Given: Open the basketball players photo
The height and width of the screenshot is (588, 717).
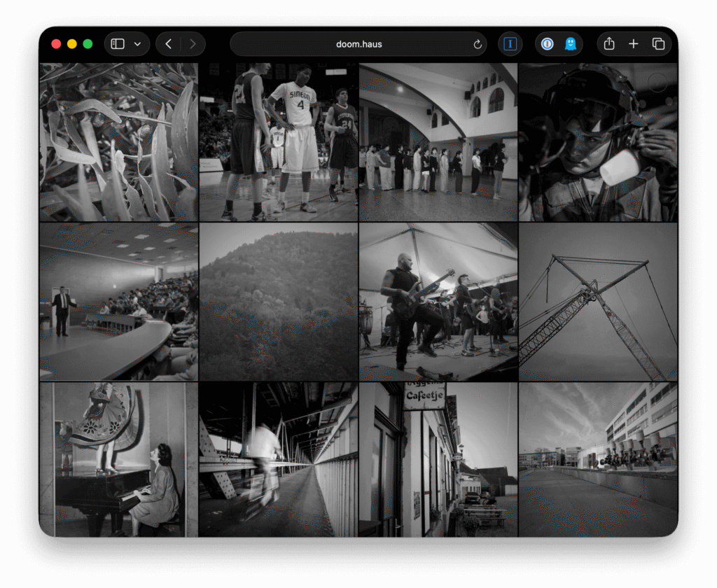Looking at the screenshot, I should tap(278, 142).
